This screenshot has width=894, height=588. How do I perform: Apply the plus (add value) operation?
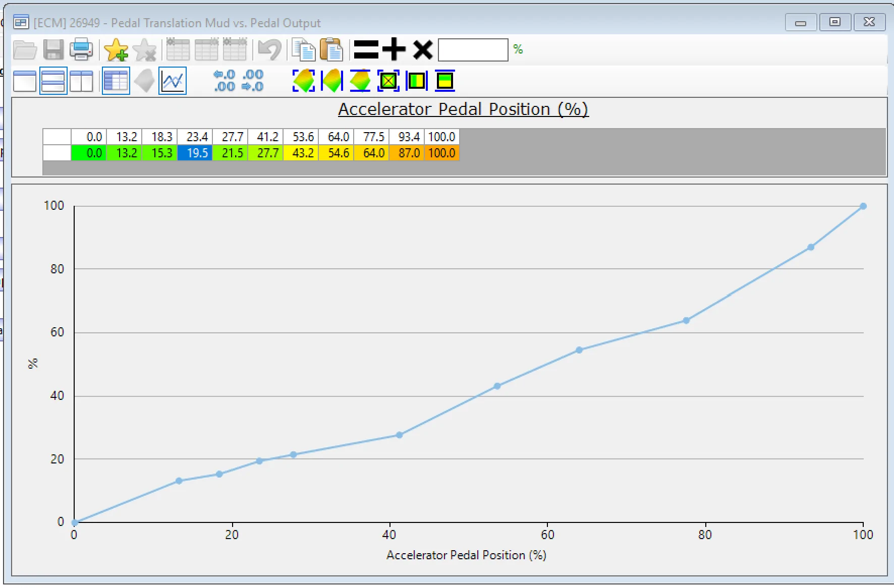(x=394, y=49)
